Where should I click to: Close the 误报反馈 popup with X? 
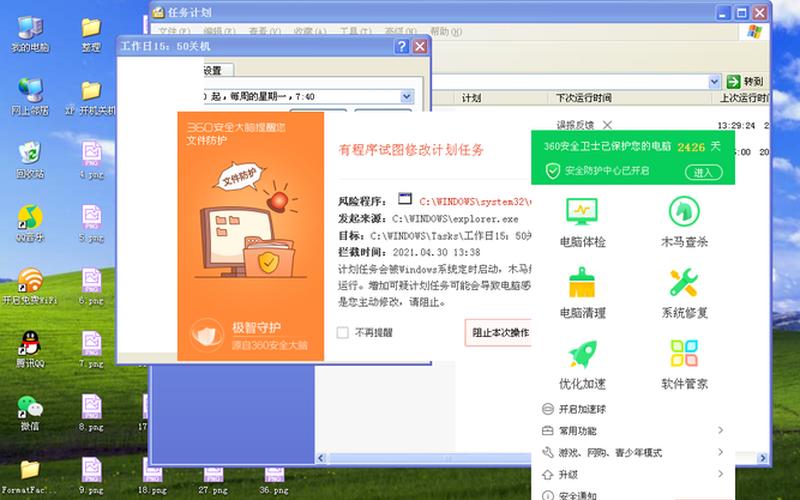(607, 124)
